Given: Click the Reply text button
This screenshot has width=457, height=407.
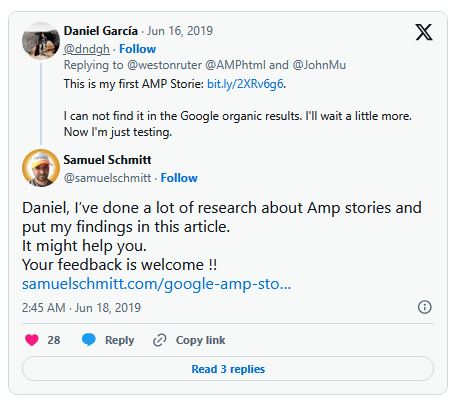Looking at the screenshot, I should [x=119, y=340].
